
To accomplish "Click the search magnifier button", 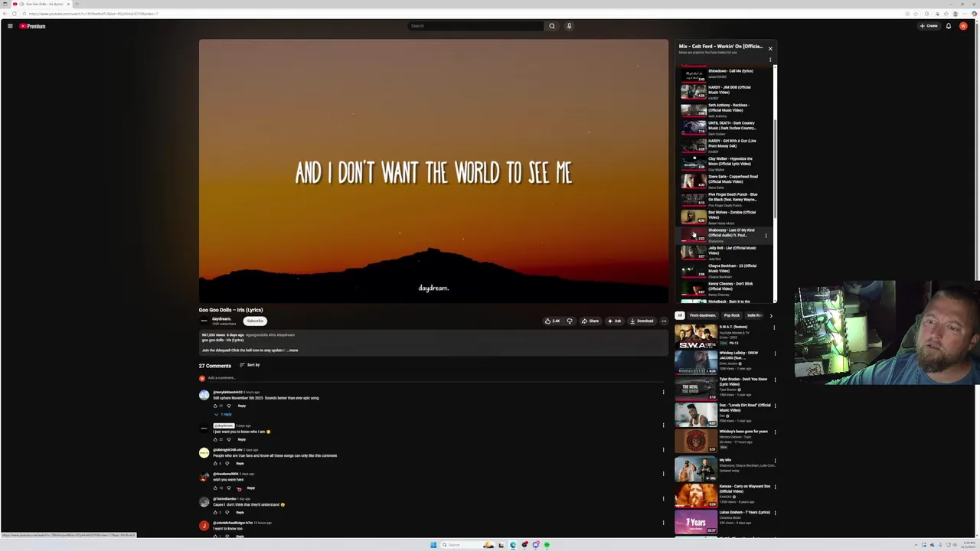I will [551, 26].
